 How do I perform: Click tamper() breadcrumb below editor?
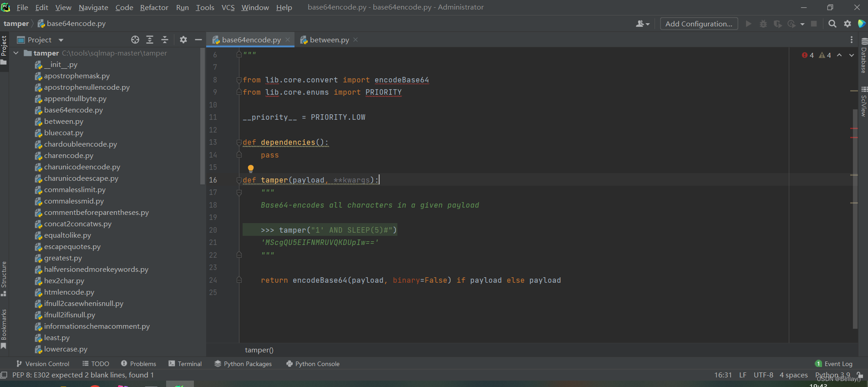pos(259,350)
